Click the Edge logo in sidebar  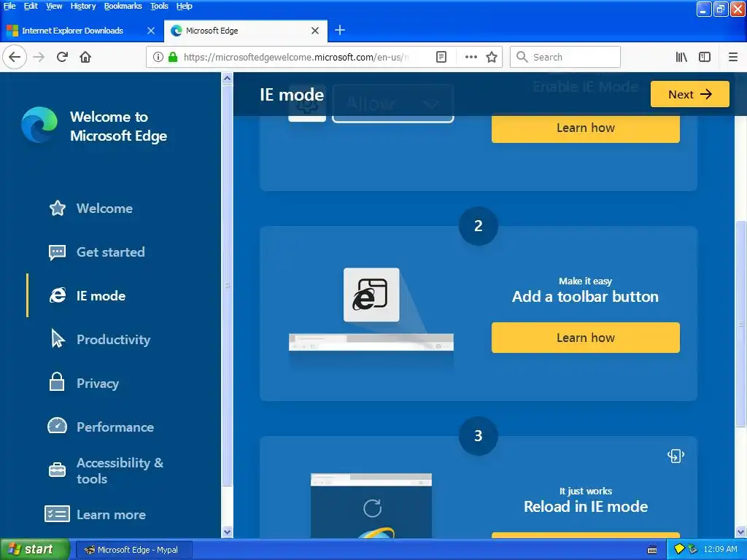[39, 125]
